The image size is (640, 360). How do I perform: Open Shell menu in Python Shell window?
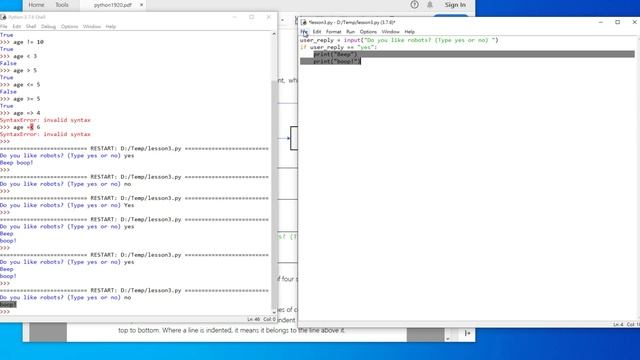(31, 27)
